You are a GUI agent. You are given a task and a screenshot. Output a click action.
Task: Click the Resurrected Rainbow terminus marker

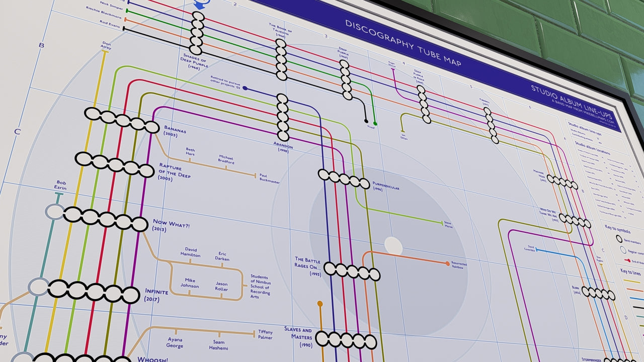pos(448,262)
